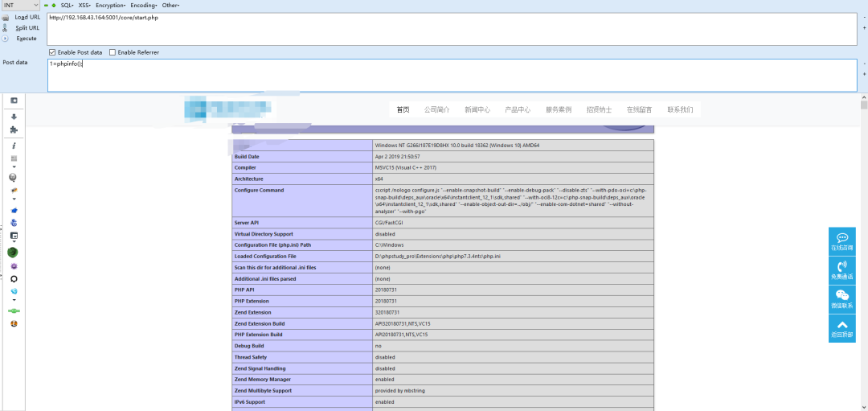Expand the small arrow below the bee icon
Image resolution: width=868 pixels, height=411 pixels.
pos(14,199)
